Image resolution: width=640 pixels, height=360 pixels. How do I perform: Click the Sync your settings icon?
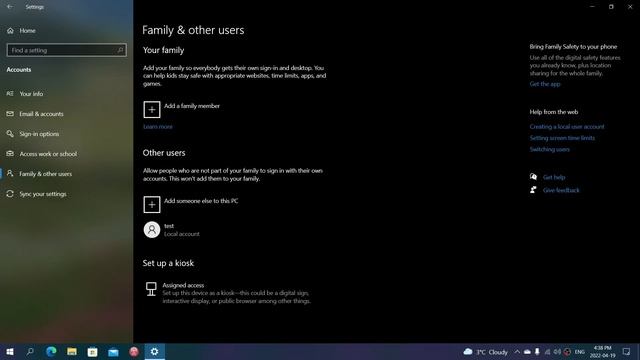[10, 194]
